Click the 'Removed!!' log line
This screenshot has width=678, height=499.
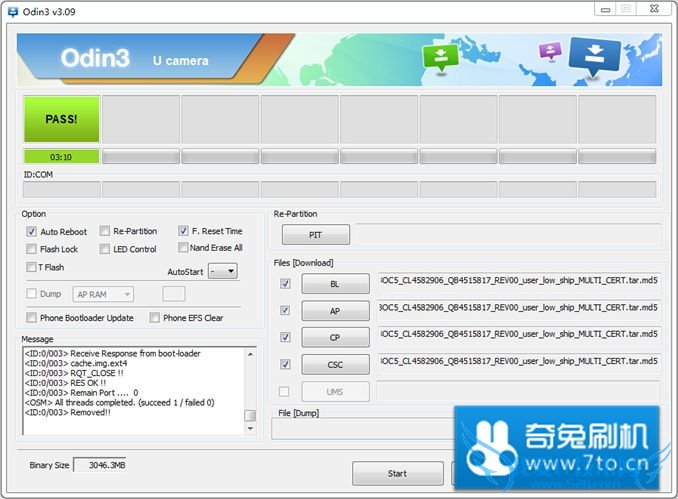[x=68, y=413]
